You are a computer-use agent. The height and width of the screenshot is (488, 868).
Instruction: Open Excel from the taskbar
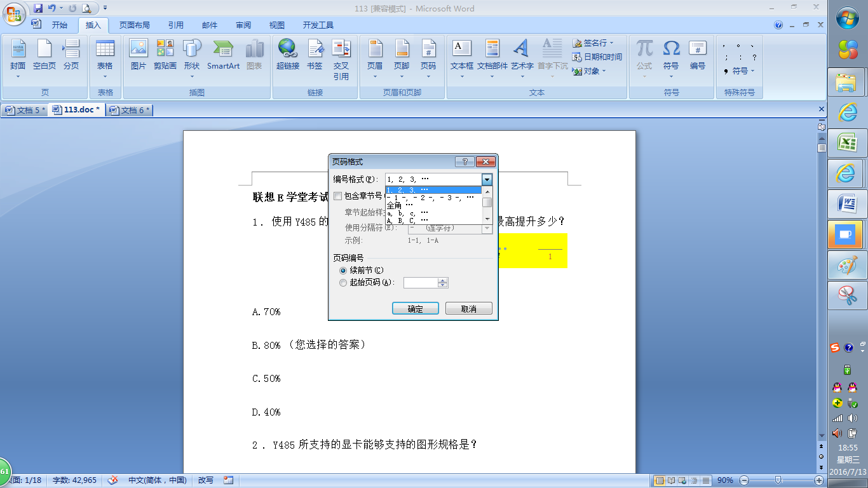point(846,142)
